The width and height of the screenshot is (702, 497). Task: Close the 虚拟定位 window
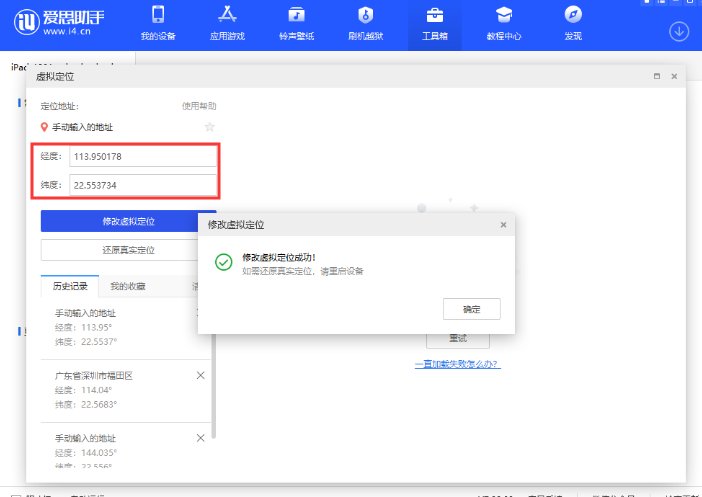pos(674,77)
